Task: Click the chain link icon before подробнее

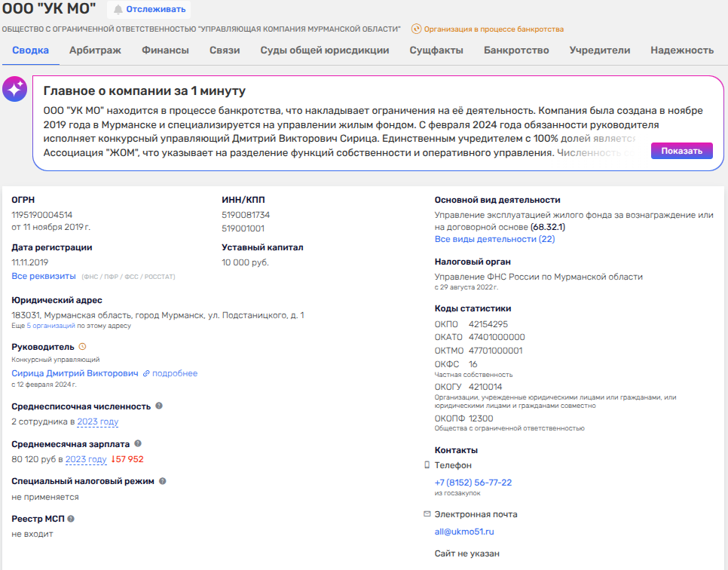Action: coord(146,373)
